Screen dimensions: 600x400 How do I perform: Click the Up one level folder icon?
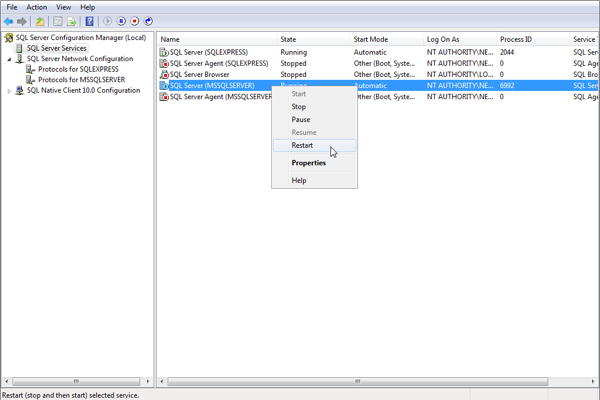click(40, 21)
